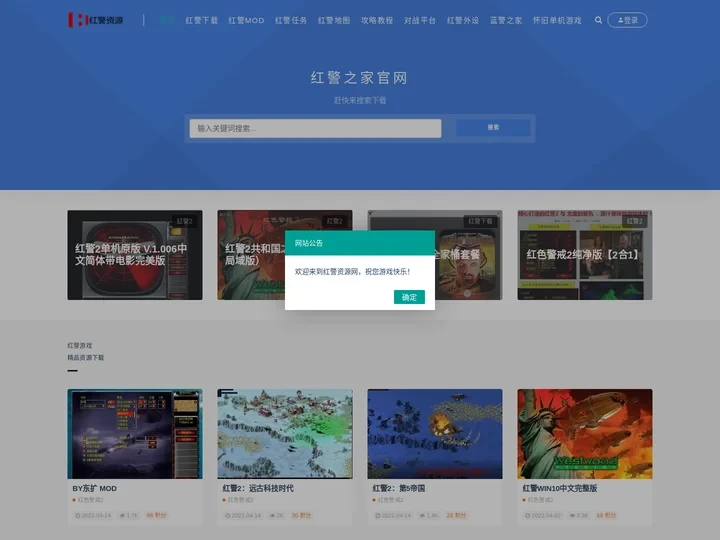Click the 登录 login button

tap(627, 20)
